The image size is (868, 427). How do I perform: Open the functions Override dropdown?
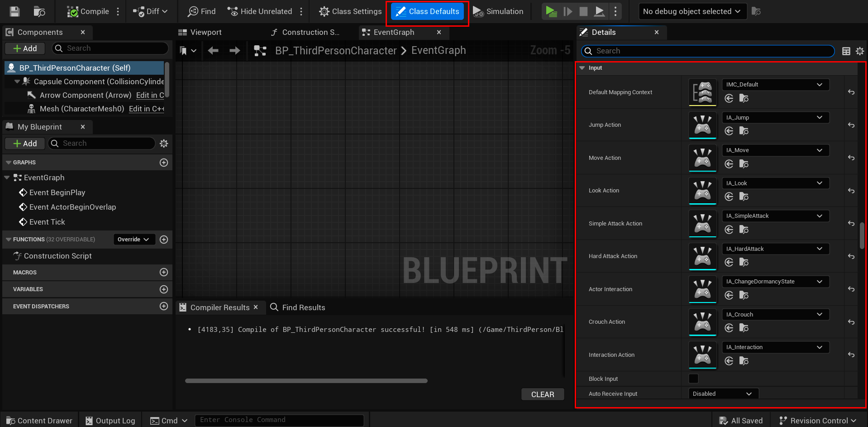[x=134, y=240]
